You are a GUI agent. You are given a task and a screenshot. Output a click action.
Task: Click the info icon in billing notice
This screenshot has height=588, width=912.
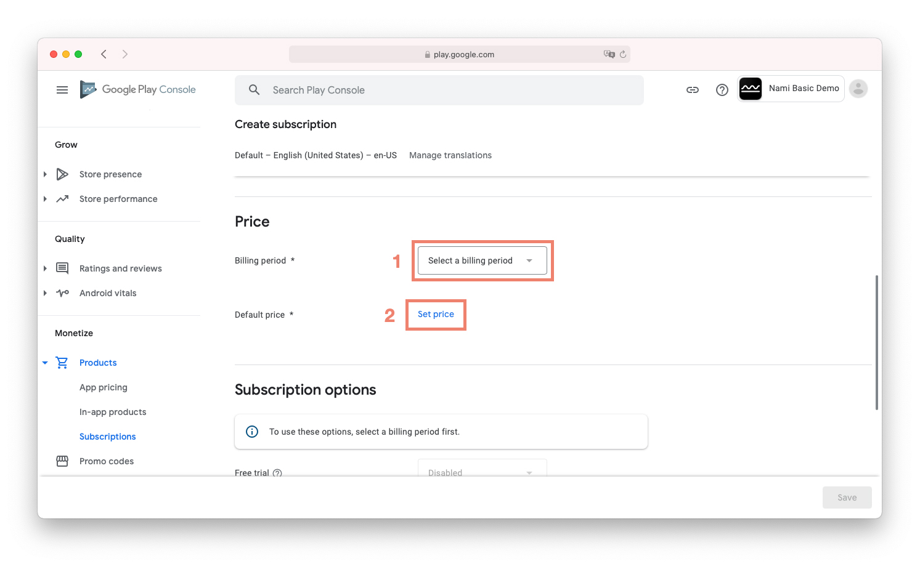pyautogui.click(x=252, y=432)
